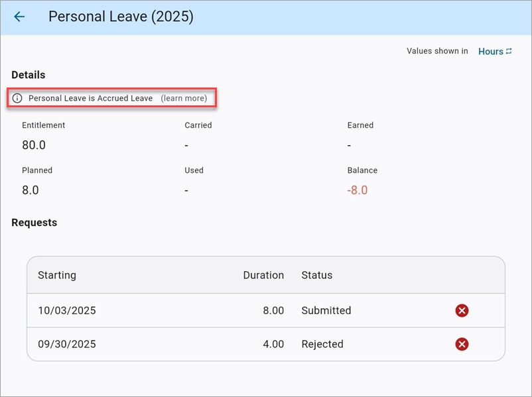Click the info icon beside Personal Leave
Image resolution: width=532 pixels, height=397 pixels.
pyautogui.click(x=17, y=98)
